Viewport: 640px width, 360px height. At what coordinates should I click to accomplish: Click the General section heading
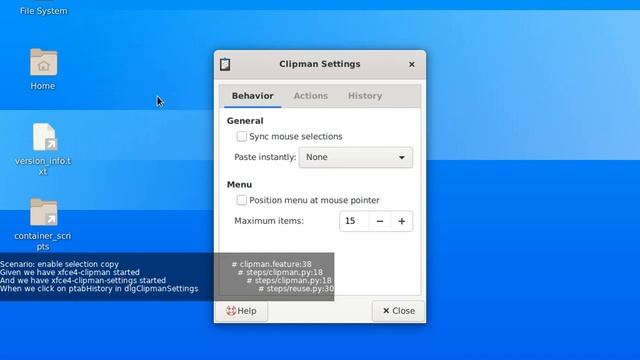click(245, 121)
